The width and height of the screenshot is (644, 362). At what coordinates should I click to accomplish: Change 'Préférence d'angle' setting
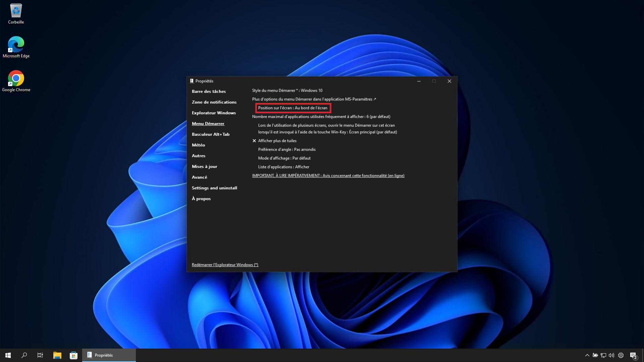click(x=287, y=149)
